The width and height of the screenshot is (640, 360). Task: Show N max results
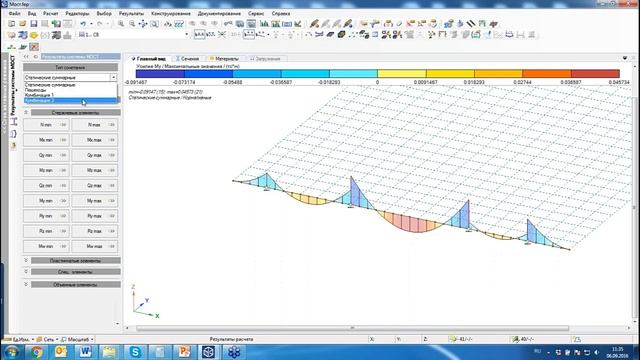tap(95, 125)
